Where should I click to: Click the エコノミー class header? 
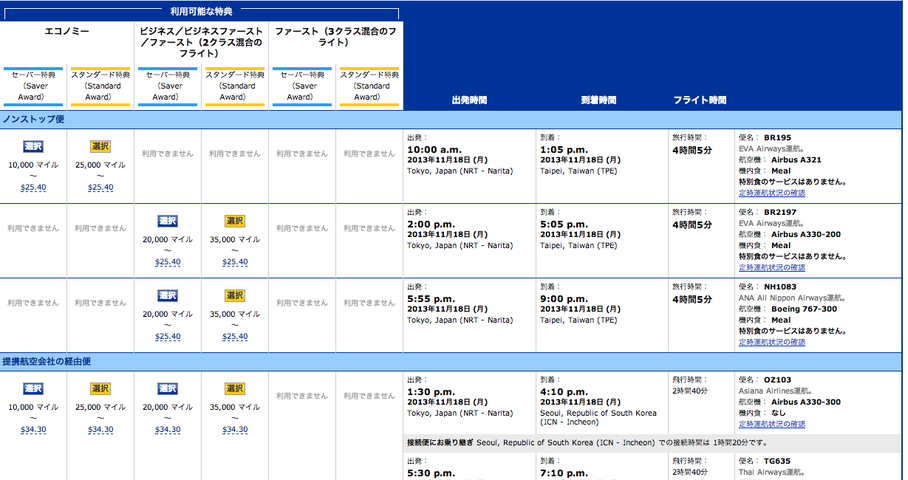click(67, 31)
